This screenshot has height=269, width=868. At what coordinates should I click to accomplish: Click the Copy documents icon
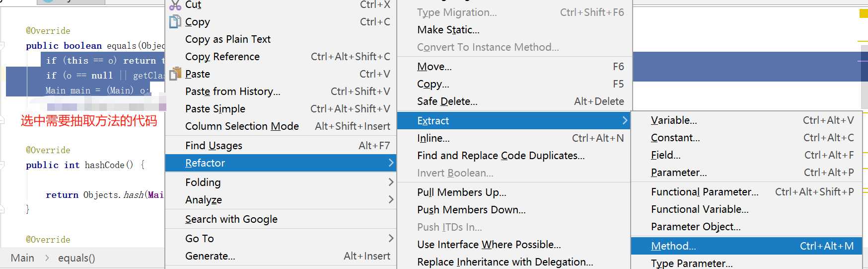pyautogui.click(x=175, y=22)
